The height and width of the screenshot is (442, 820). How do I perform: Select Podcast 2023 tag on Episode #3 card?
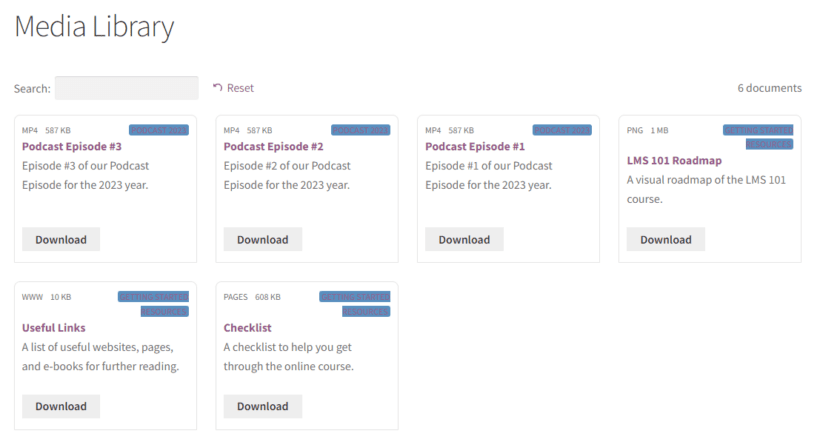[159, 130]
